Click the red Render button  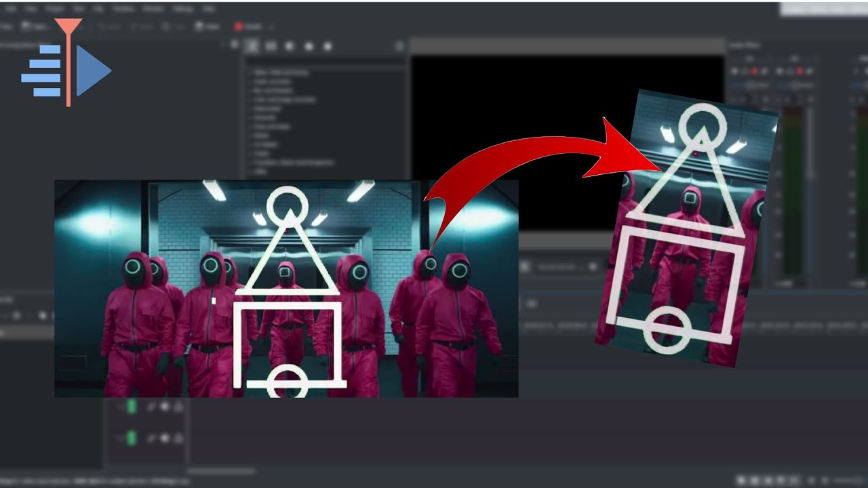coord(248,26)
